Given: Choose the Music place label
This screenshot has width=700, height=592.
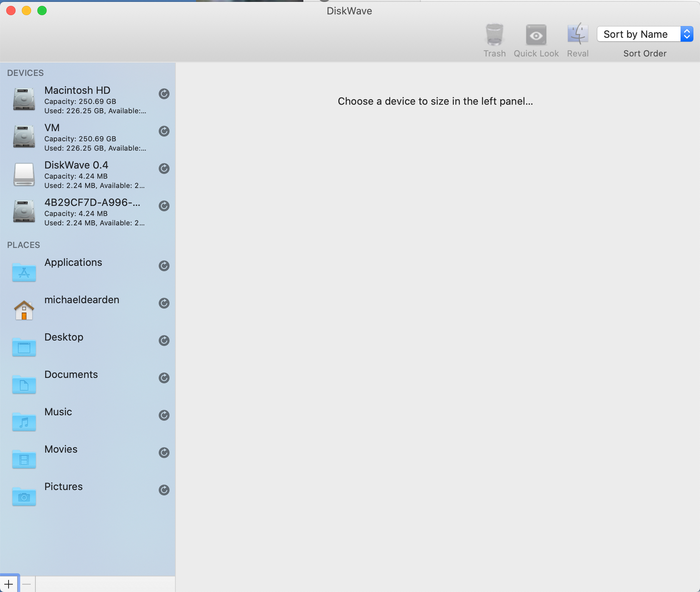Looking at the screenshot, I should 58,412.
